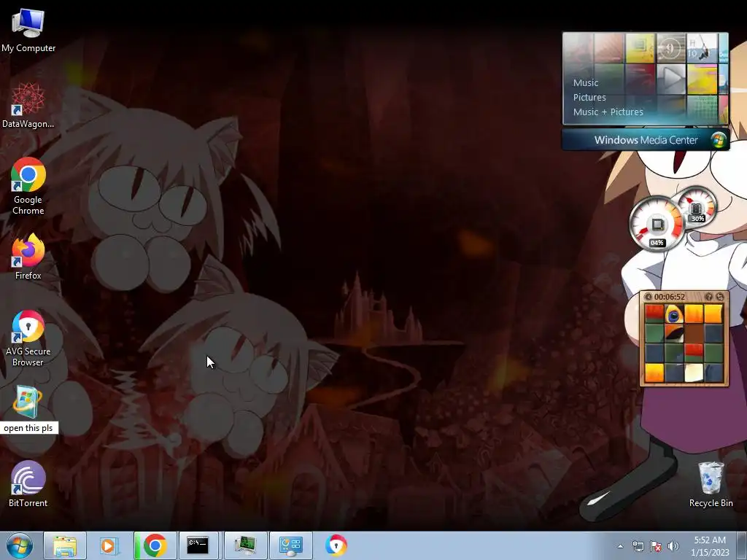The width and height of the screenshot is (747, 560).
Task: Click the puzzle timer reading 00:06:52
Action: 670,297
